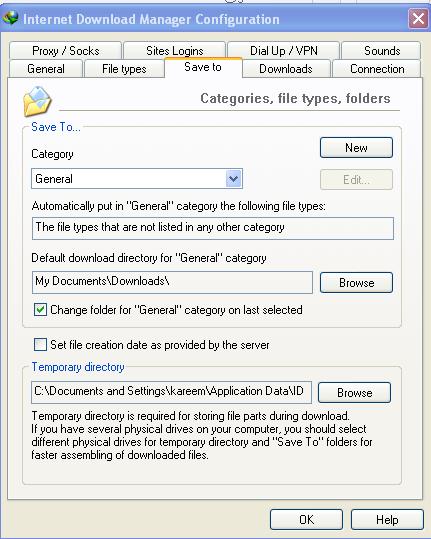Go to the Dial Up / VPN tab

tap(284, 51)
